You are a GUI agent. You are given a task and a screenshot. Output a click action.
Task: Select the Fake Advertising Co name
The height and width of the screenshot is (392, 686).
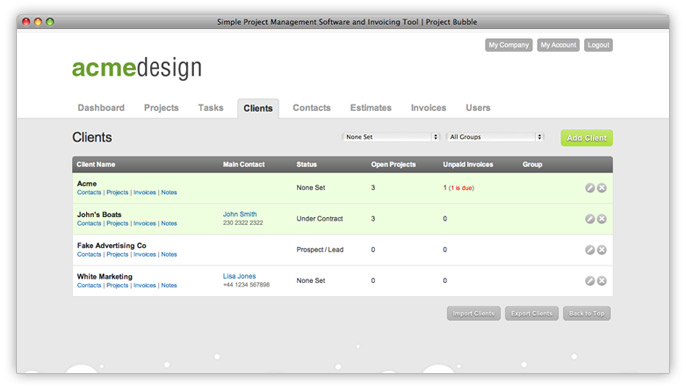click(112, 246)
